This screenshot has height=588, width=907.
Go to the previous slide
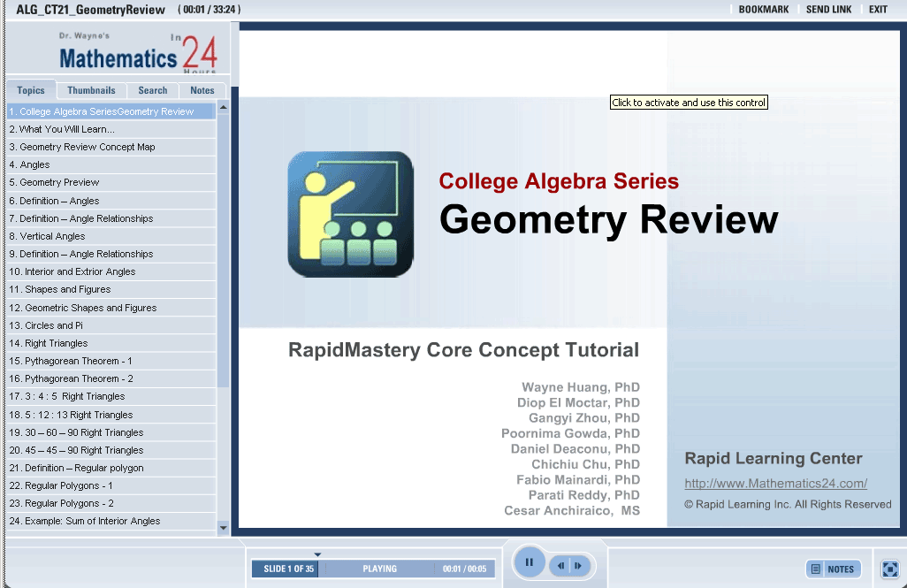[560, 566]
